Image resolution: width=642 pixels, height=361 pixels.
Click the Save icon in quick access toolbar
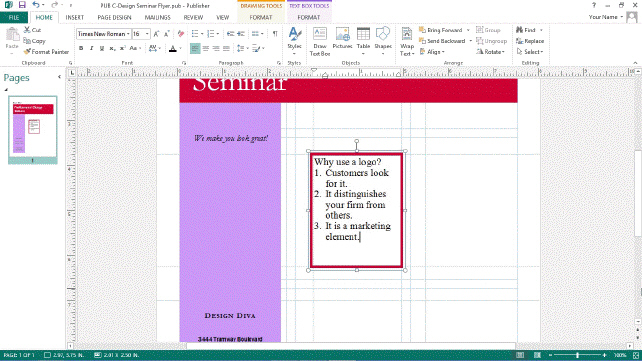[22, 5]
